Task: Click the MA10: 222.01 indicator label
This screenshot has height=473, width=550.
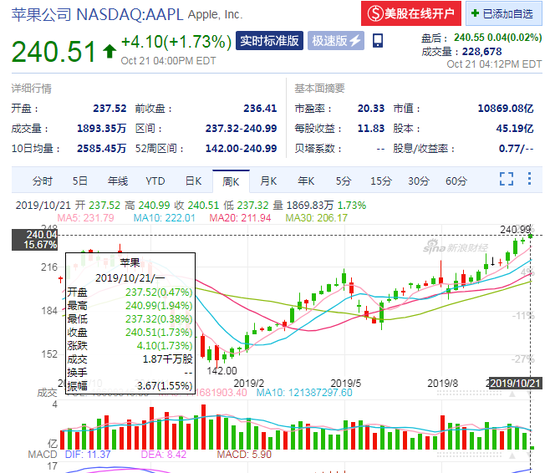Action: [164, 218]
